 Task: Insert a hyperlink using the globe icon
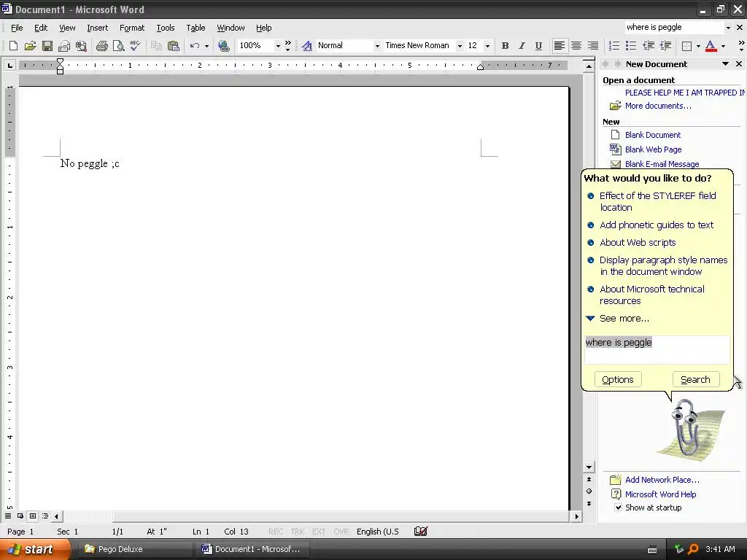click(223, 46)
